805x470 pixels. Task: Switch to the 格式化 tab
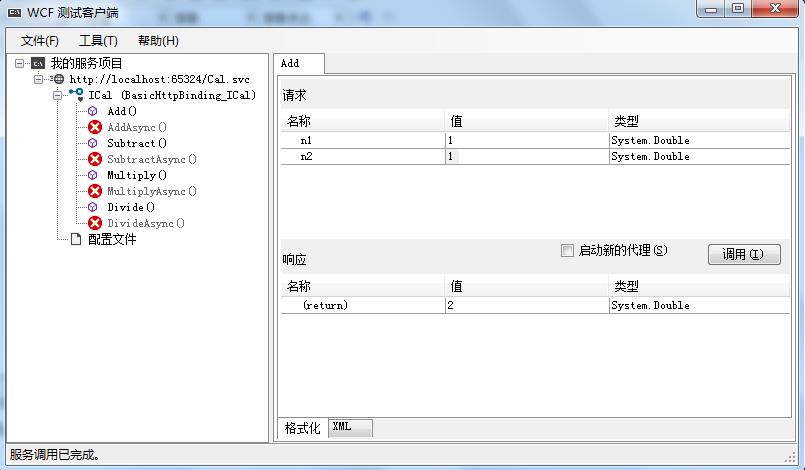coord(302,428)
